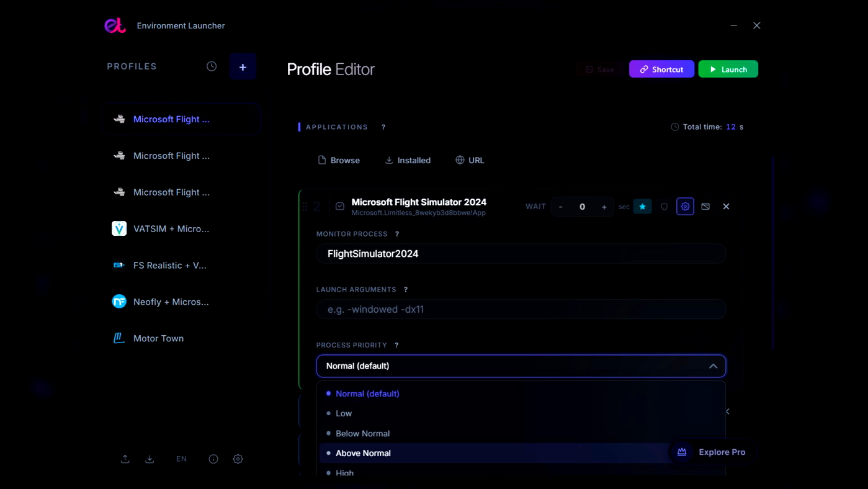This screenshot has height=489, width=868.
Task: Decrease the wait time with minus button
Action: click(561, 207)
